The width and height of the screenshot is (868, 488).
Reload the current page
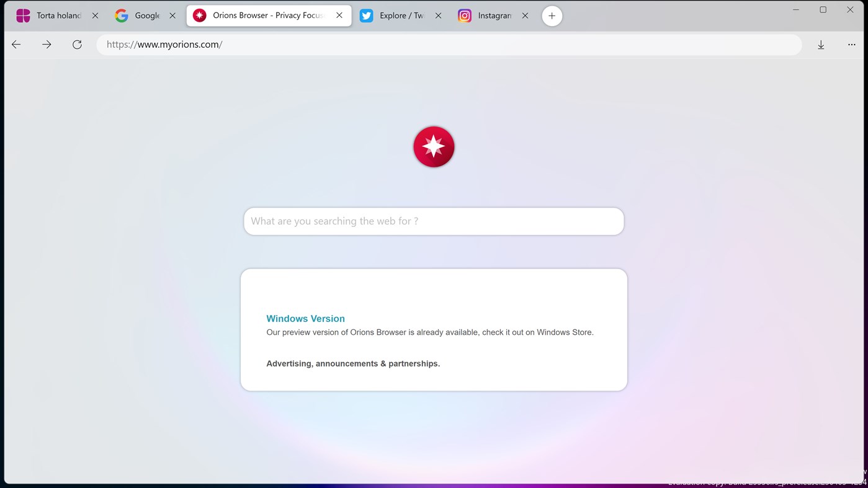(77, 44)
